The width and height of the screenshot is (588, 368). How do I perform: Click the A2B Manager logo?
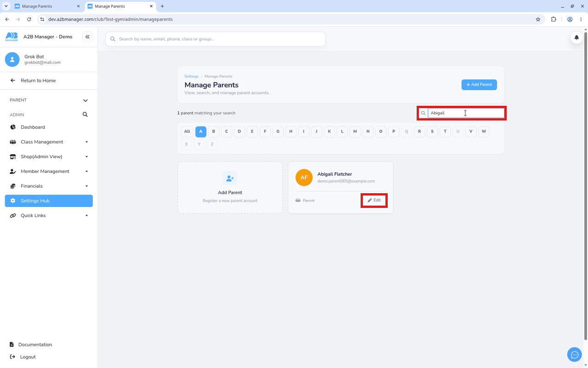(11, 37)
